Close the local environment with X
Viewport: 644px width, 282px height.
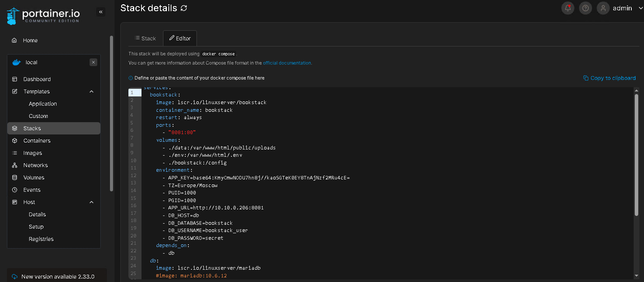(93, 62)
